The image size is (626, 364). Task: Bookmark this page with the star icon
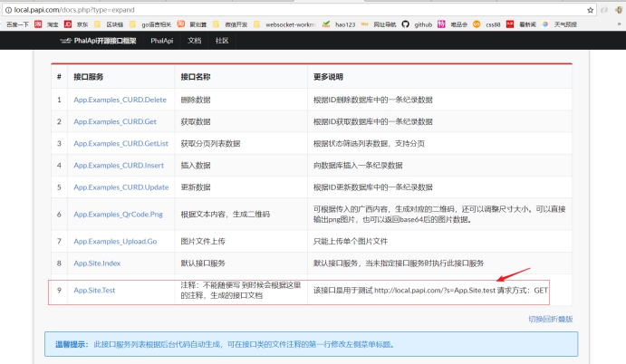tap(590, 10)
